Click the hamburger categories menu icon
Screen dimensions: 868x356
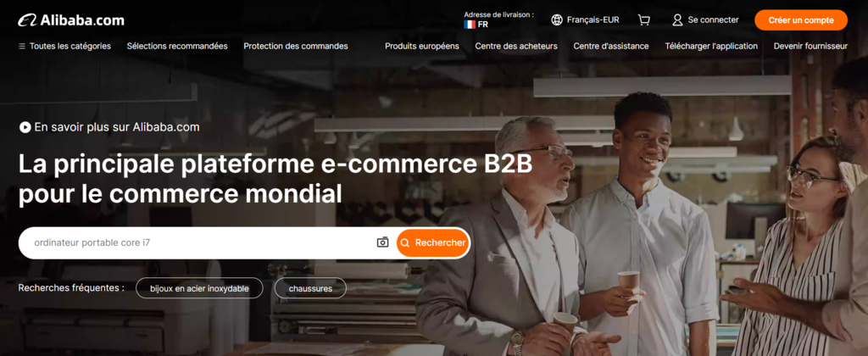22,47
